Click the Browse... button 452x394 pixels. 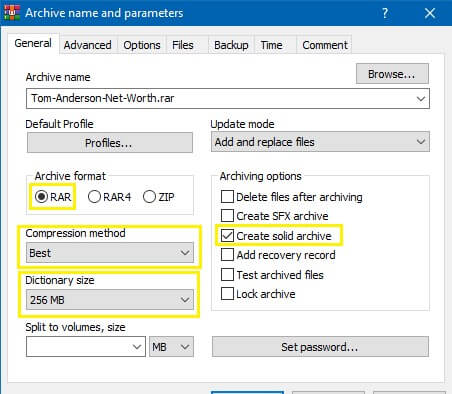coord(392,74)
